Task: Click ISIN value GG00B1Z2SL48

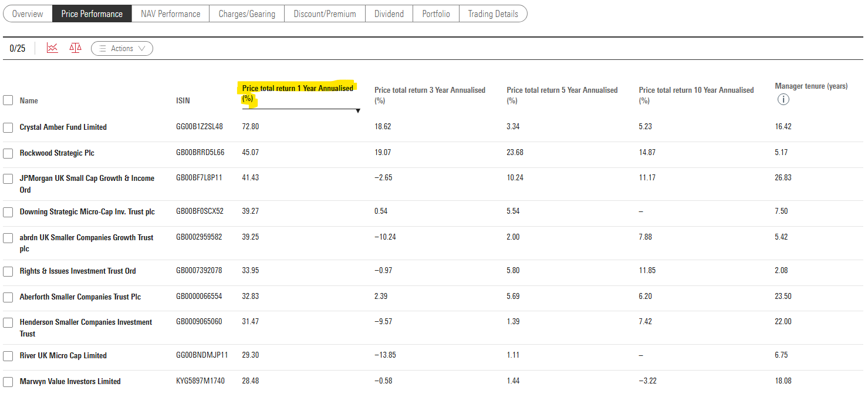Action: click(x=200, y=126)
